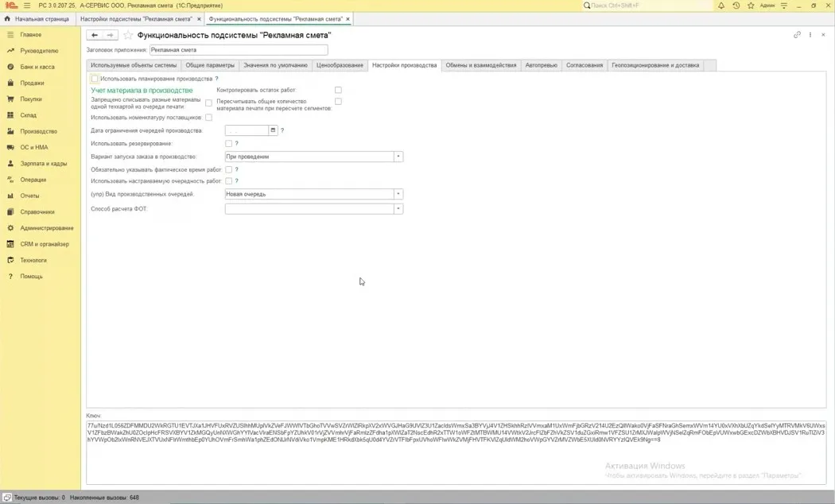Open the 1C main menu hamburger icon
The width and height of the screenshot is (835, 504).
[26, 6]
